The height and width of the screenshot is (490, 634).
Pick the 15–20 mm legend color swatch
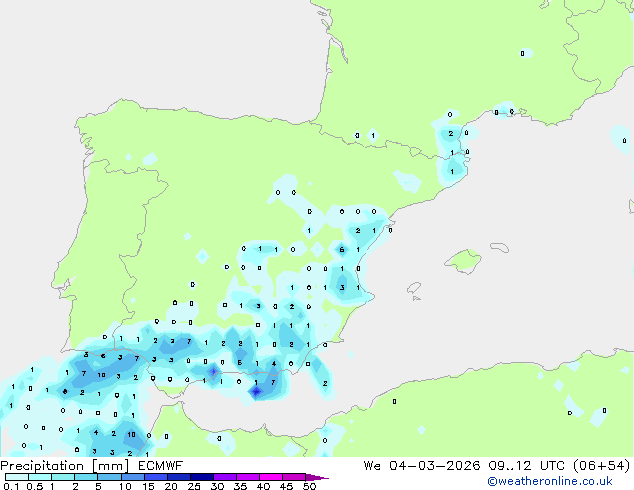tap(155, 477)
